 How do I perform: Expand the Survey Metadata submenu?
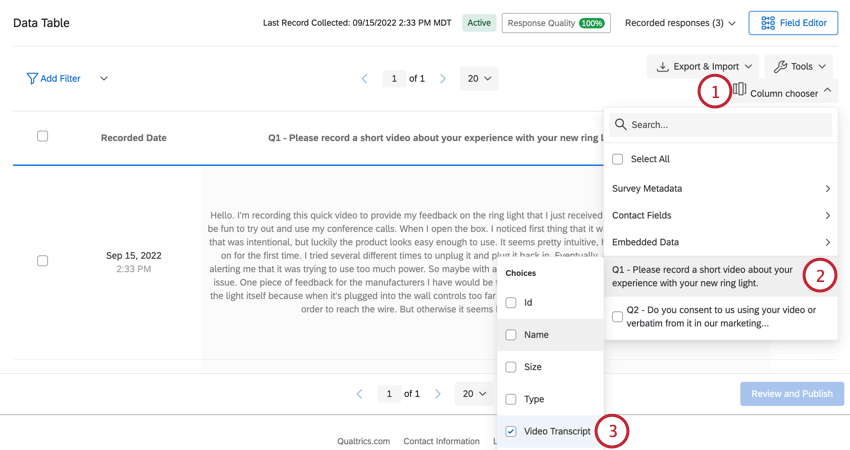[x=721, y=189]
